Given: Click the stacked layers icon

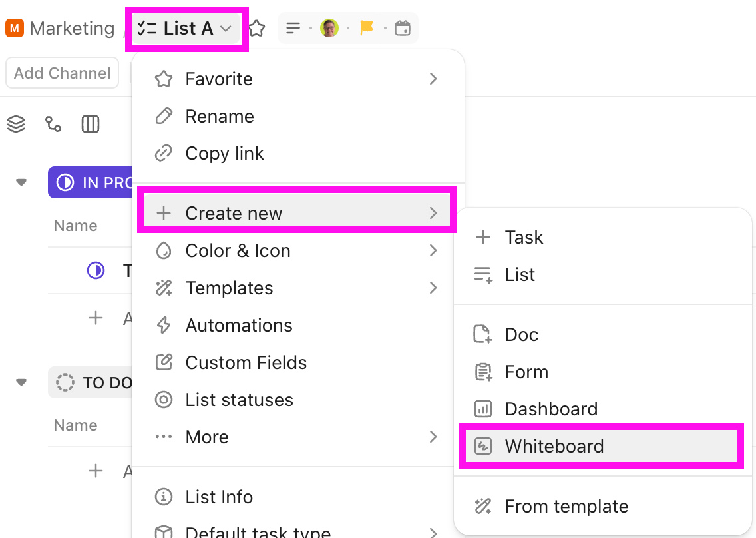Looking at the screenshot, I should coord(16,124).
